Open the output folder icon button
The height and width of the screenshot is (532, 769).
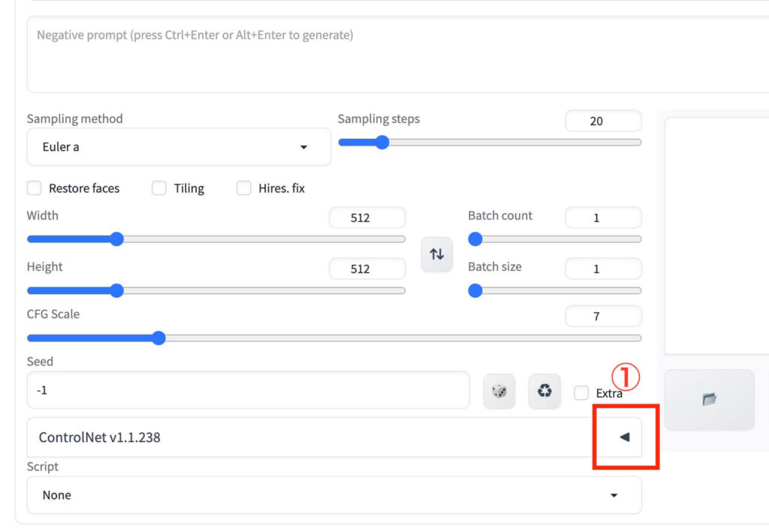click(x=709, y=399)
